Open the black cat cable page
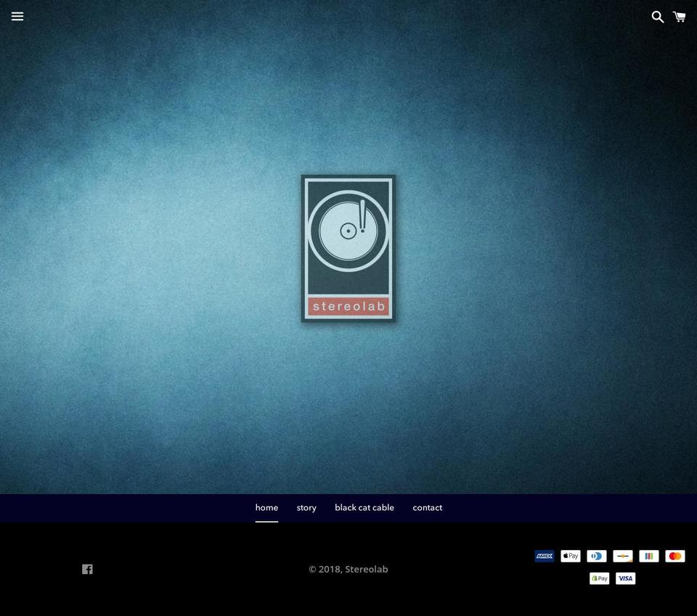 [x=364, y=508]
